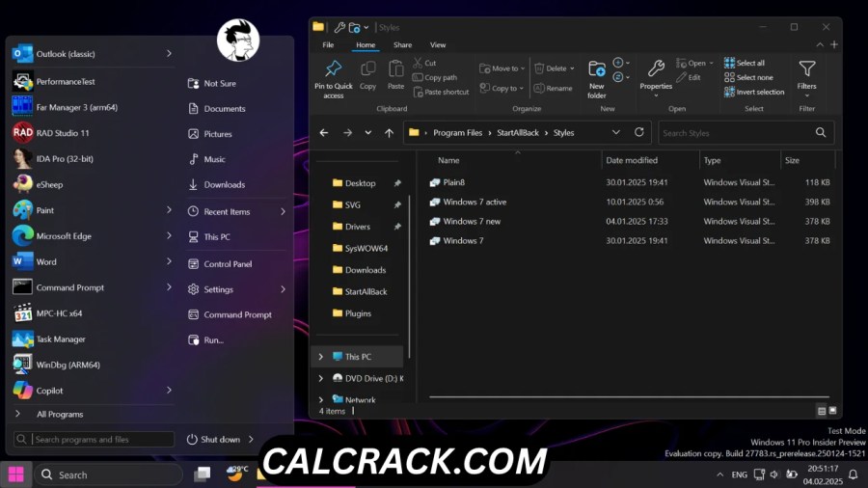
Task: Expand This PC in navigation pane
Action: coord(320,357)
